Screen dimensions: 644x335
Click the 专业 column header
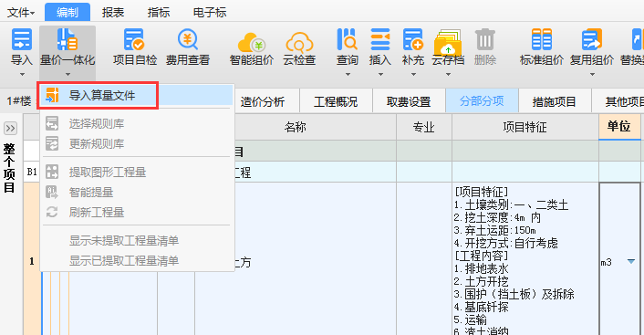[x=424, y=127]
